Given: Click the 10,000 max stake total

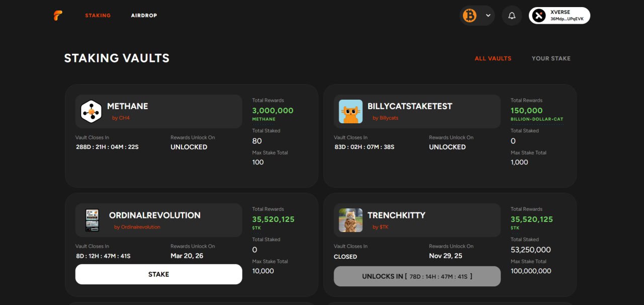Looking at the screenshot, I should [263, 271].
